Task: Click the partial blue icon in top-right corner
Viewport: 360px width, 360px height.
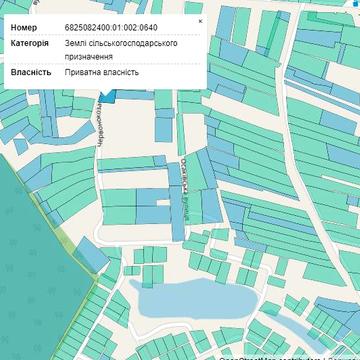Action: click(x=357, y=3)
